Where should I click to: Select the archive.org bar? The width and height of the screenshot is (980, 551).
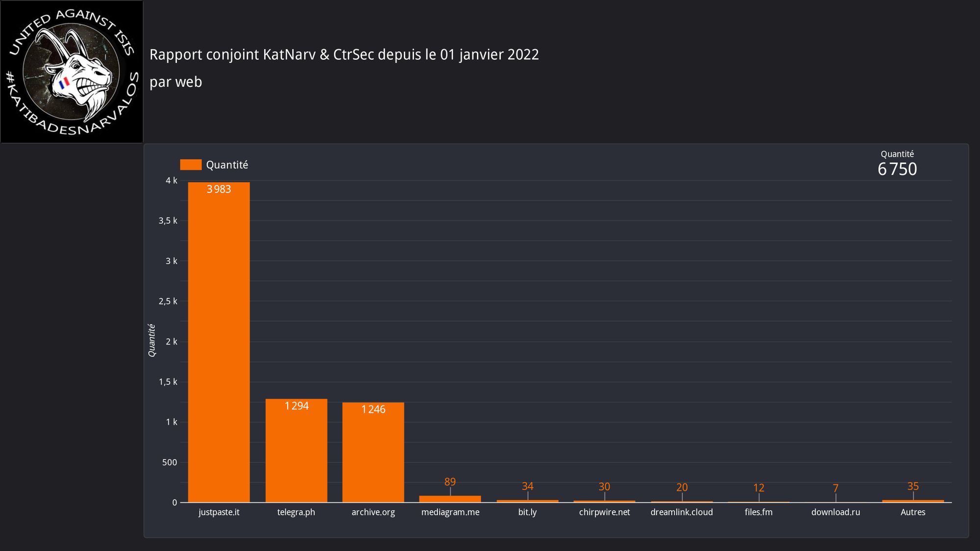tap(373, 453)
